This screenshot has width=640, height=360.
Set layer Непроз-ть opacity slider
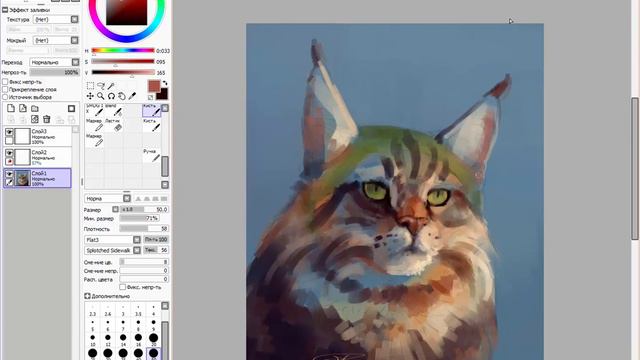click(x=54, y=72)
